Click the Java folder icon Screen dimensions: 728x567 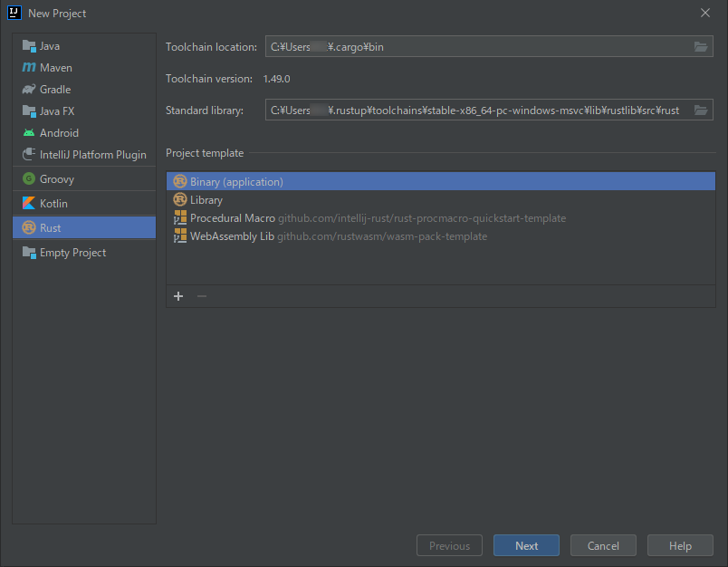point(29,46)
